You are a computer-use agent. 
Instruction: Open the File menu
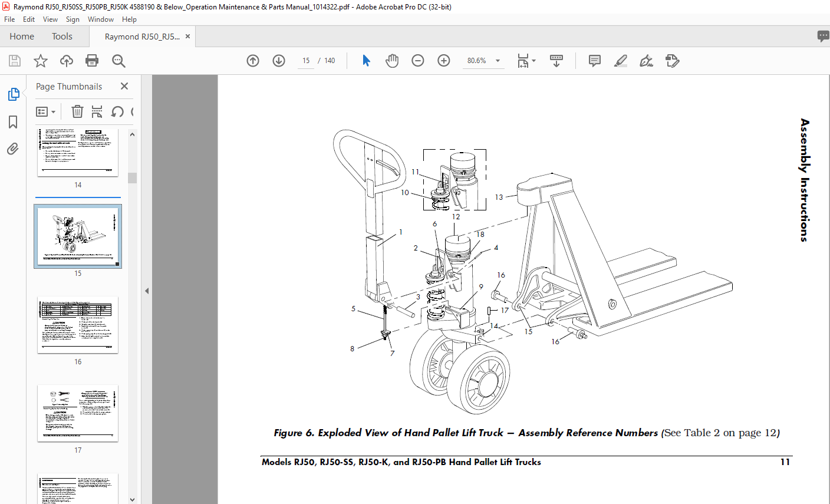tap(9, 19)
